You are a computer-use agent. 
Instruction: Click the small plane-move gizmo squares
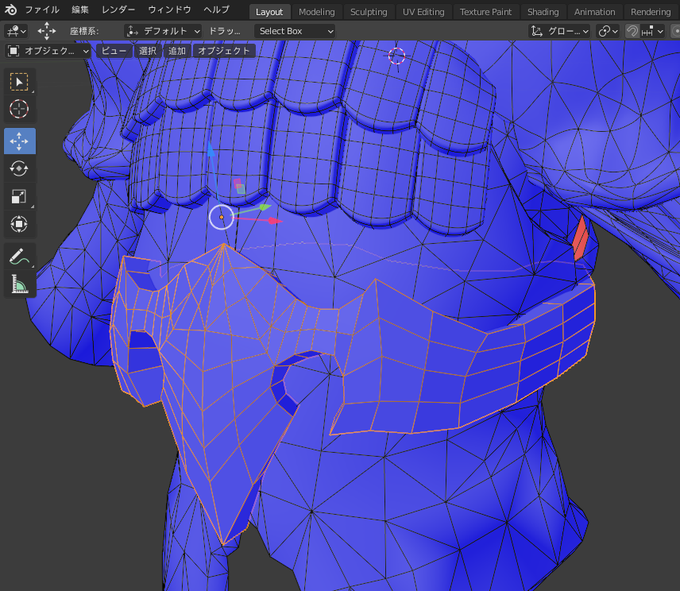(x=239, y=186)
